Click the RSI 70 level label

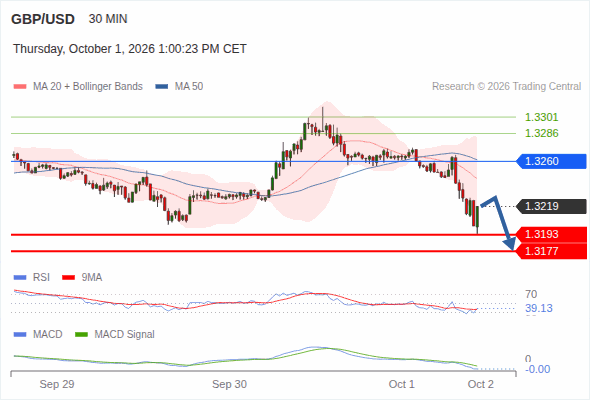(531, 294)
